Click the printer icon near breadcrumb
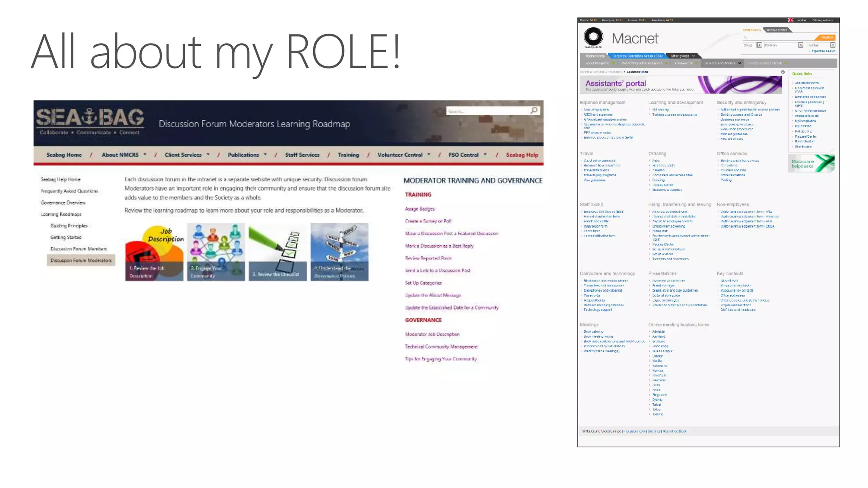Viewport: 868px width, 488px height. coord(783,72)
